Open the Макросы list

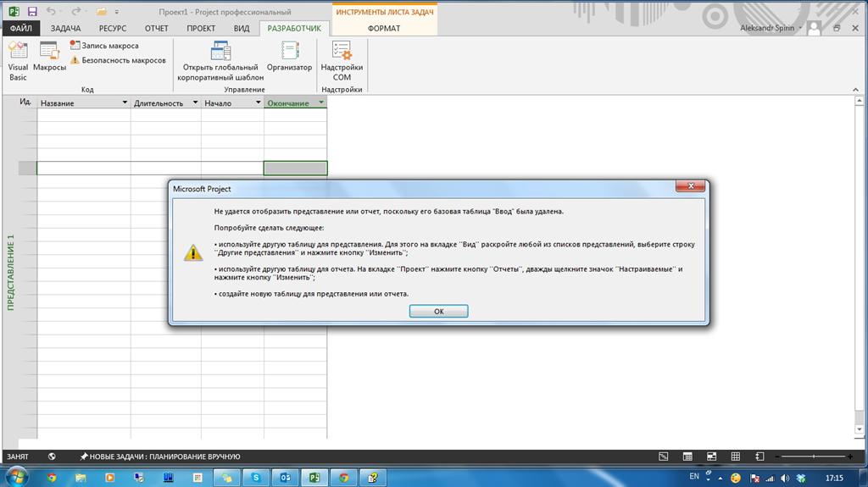coord(49,57)
